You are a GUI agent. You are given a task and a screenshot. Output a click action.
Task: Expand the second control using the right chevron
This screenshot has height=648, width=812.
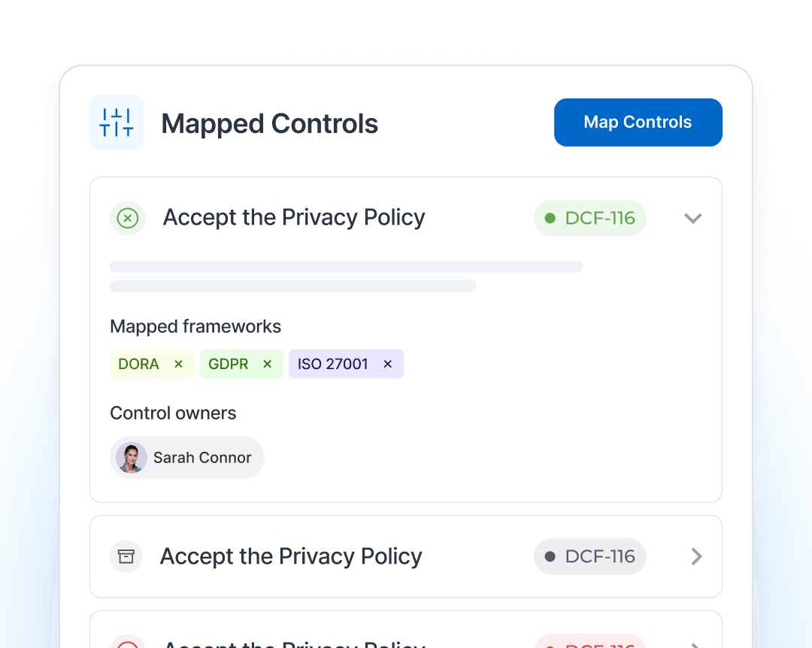click(696, 556)
